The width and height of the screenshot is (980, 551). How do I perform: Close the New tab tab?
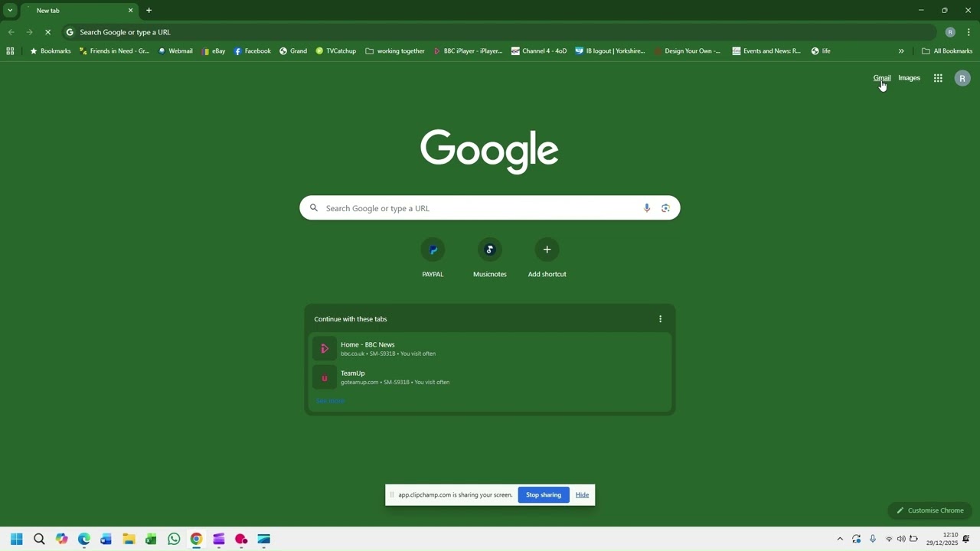click(130, 11)
